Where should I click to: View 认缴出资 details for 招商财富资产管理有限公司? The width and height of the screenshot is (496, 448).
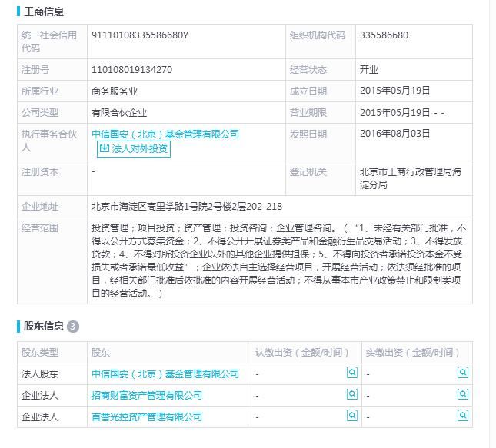352,394
